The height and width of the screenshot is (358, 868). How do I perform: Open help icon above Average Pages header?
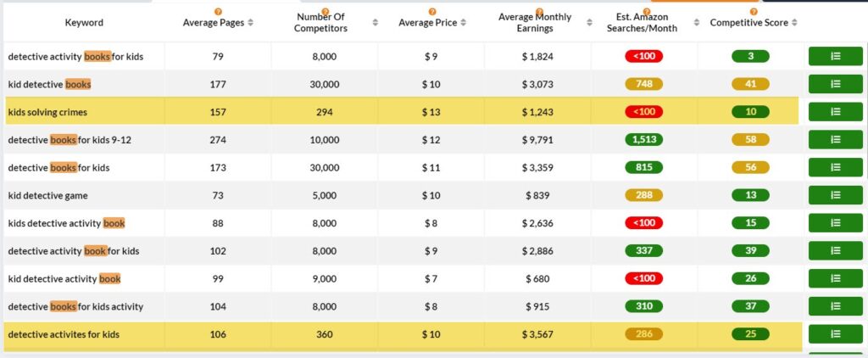click(x=218, y=12)
